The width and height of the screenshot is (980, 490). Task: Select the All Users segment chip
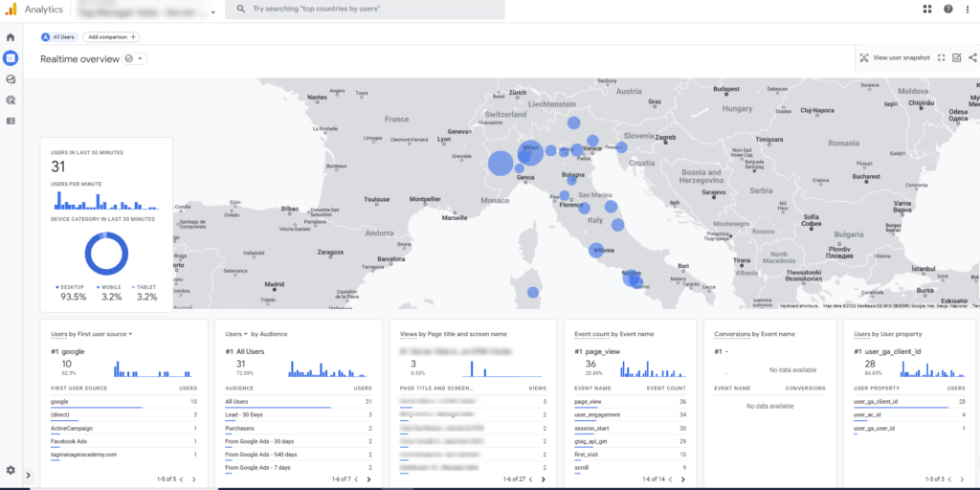tap(60, 37)
